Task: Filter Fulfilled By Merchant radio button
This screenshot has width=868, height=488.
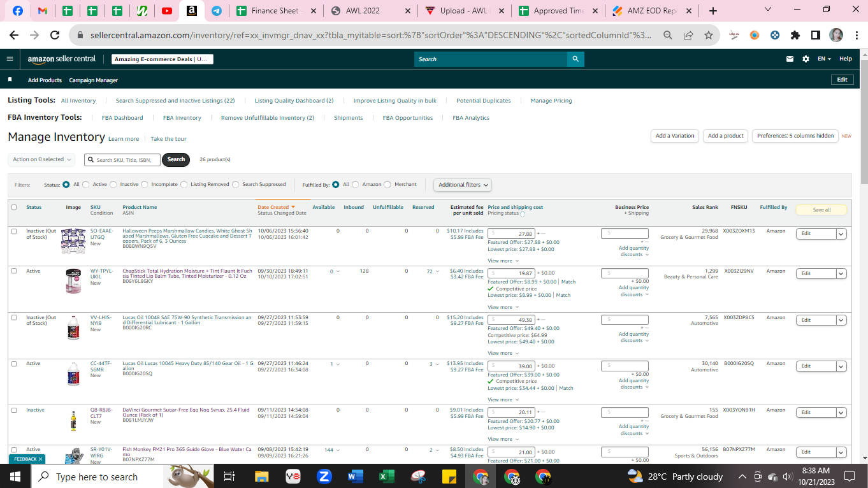Action: tap(387, 185)
